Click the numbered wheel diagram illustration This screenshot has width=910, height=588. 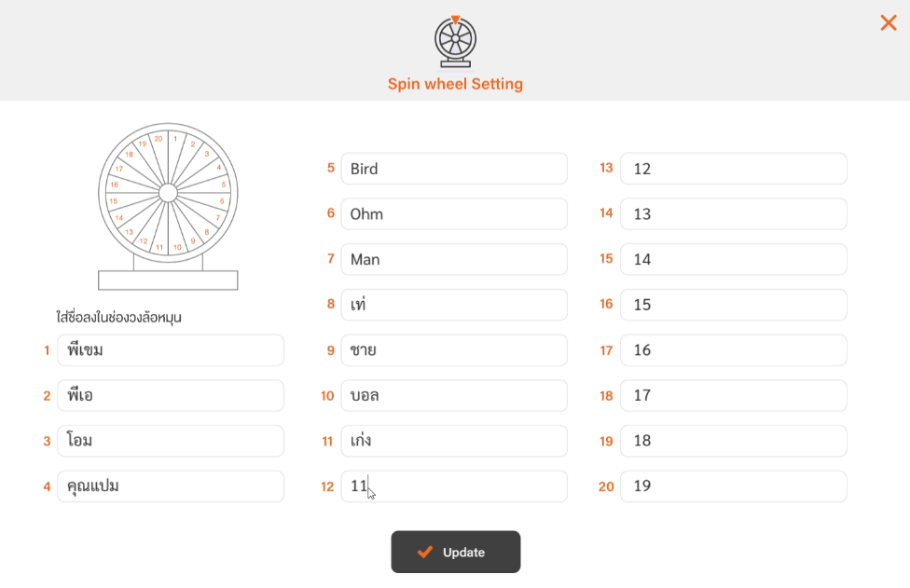tap(168, 206)
